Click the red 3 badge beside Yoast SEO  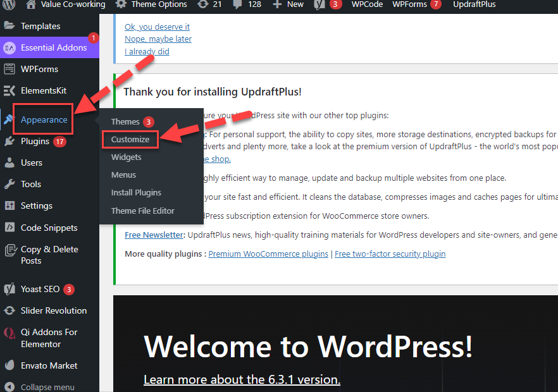(69, 289)
